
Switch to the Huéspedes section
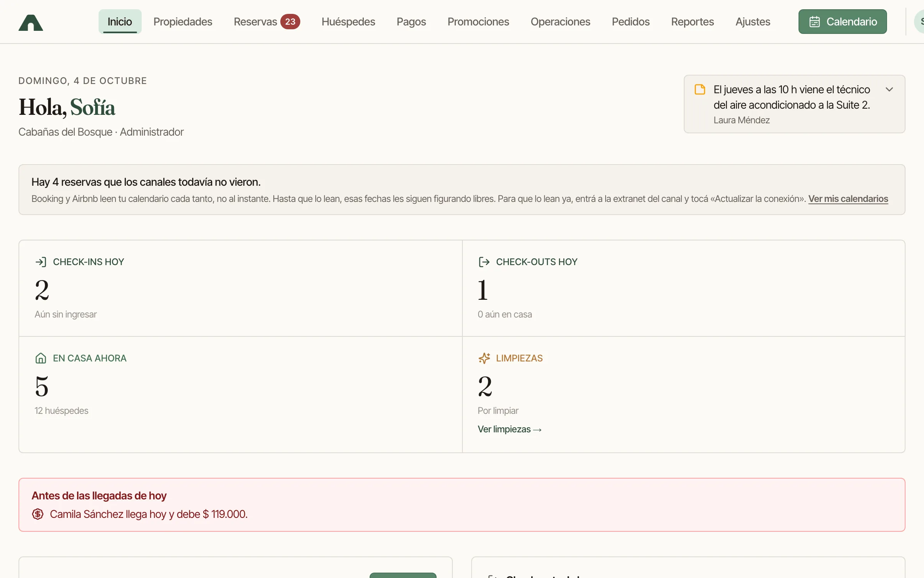click(x=348, y=22)
